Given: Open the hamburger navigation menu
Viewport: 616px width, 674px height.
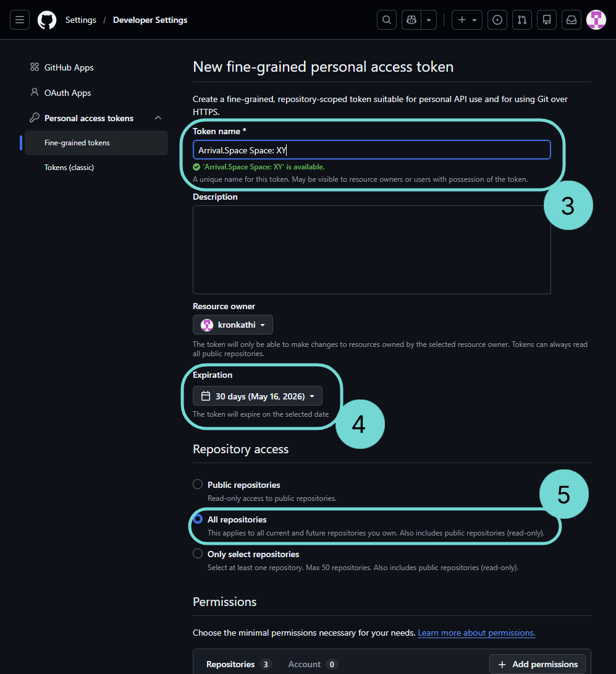Looking at the screenshot, I should 20,20.
